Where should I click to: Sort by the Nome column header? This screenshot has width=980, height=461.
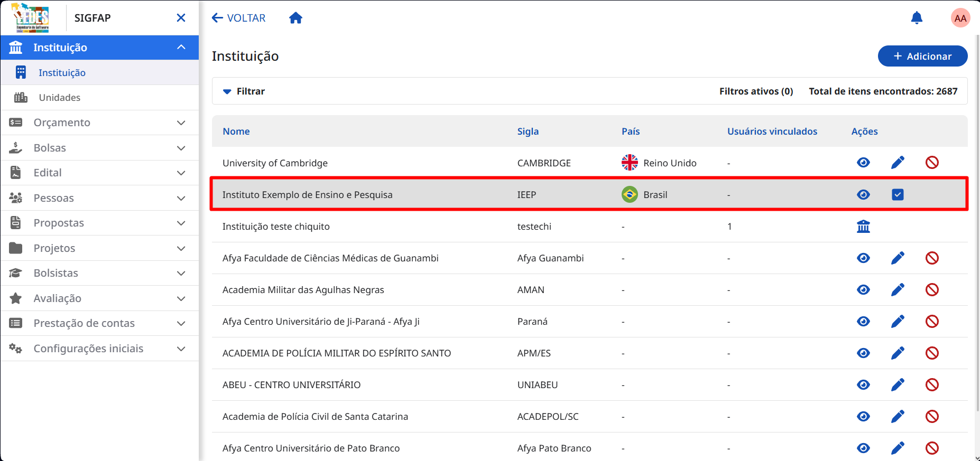pos(236,131)
